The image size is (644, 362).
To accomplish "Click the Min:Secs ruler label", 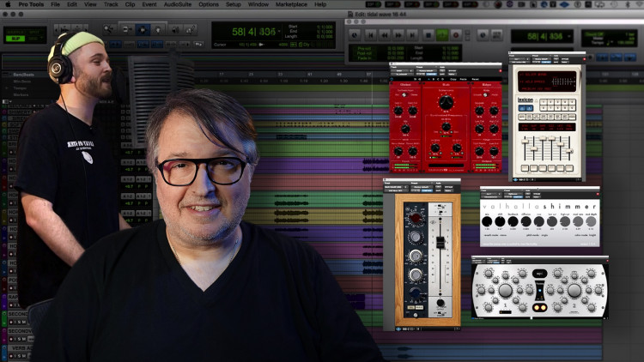I will coord(21,81).
